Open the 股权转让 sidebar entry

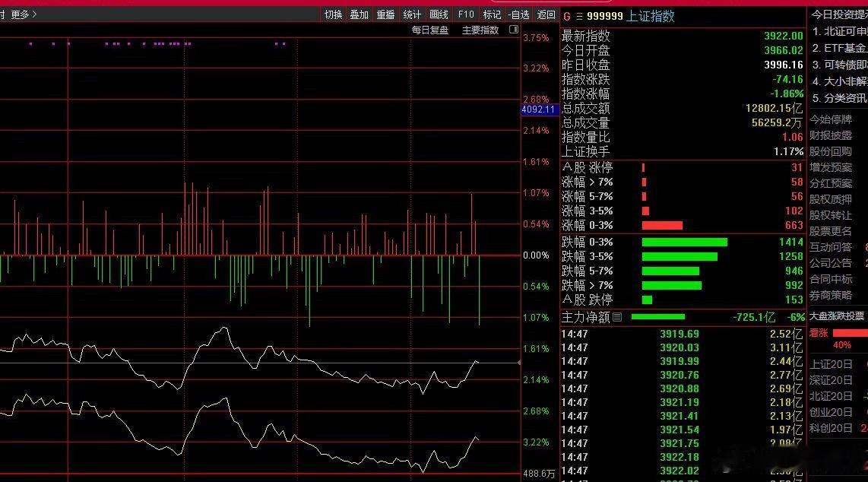[x=830, y=214]
